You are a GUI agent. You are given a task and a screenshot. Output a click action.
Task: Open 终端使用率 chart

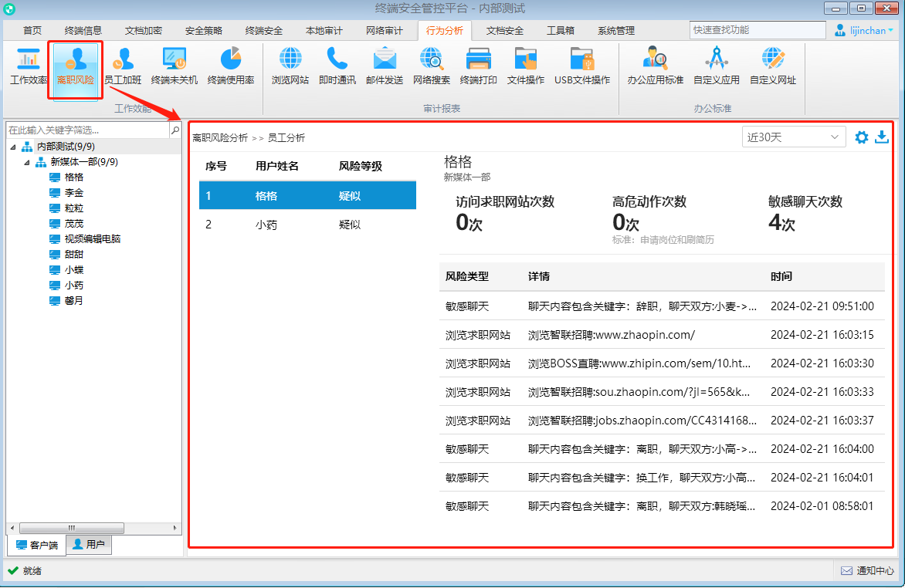pyautogui.click(x=231, y=67)
